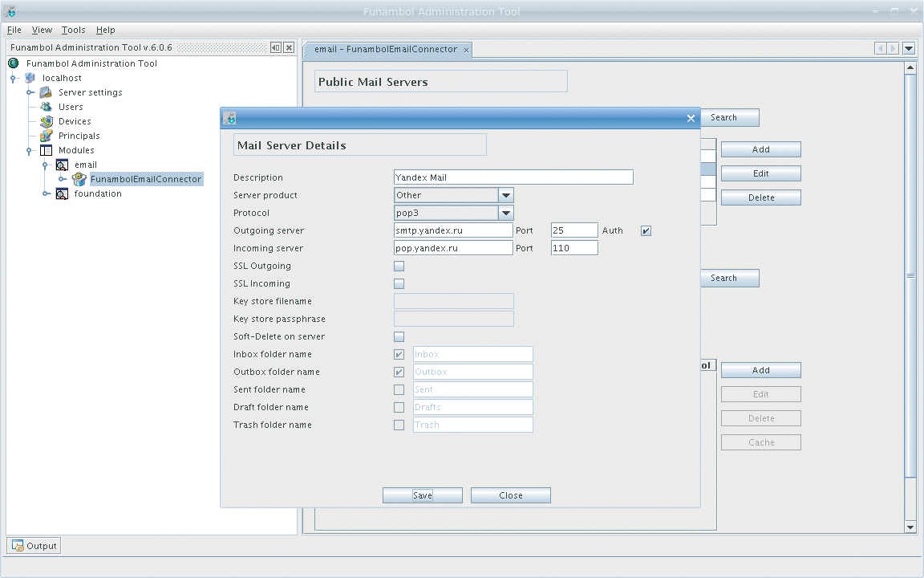Click the Mail Server Details dialog title icon
The image size is (924, 578).
pos(230,118)
